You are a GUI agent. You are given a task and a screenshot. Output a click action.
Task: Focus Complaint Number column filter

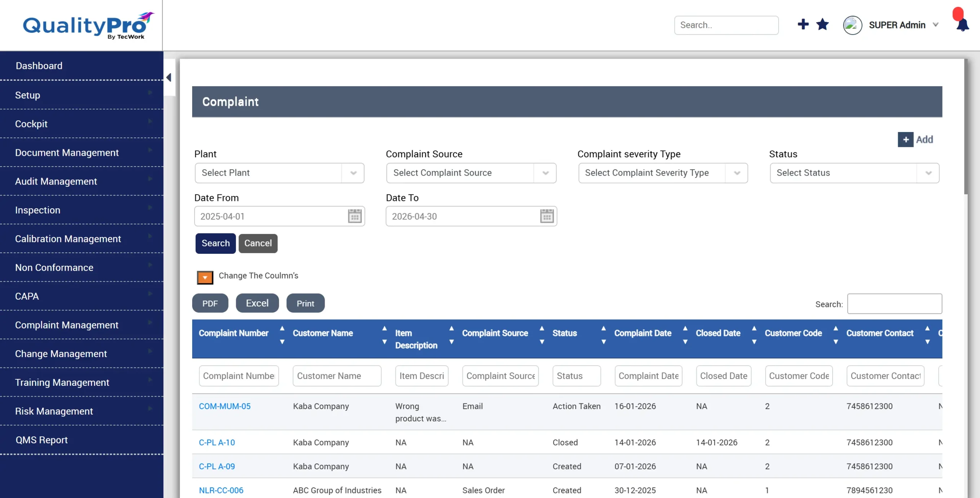239,376
